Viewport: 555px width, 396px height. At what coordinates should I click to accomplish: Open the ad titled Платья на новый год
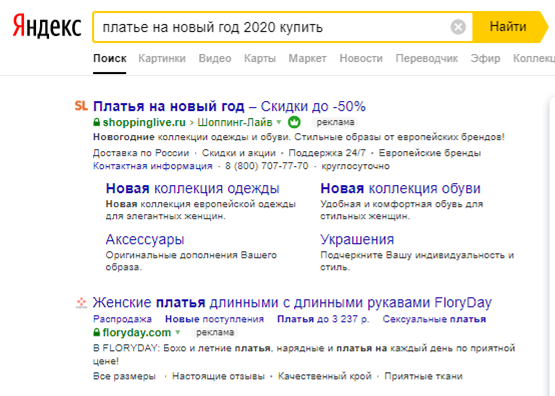coord(229,106)
